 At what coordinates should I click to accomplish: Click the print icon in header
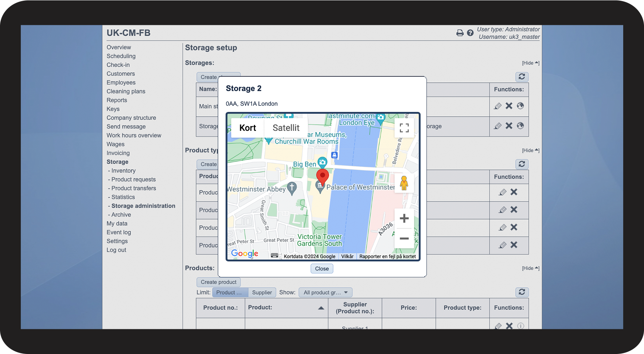460,33
